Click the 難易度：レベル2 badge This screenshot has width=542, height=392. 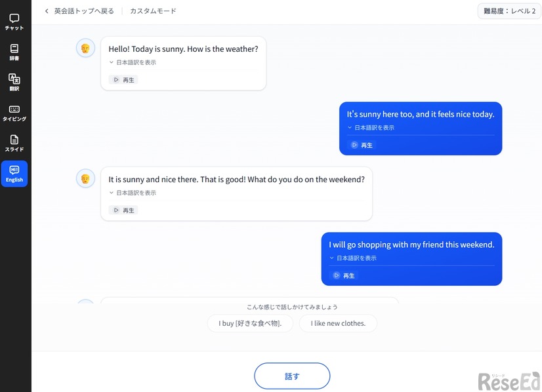click(x=509, y=10)
